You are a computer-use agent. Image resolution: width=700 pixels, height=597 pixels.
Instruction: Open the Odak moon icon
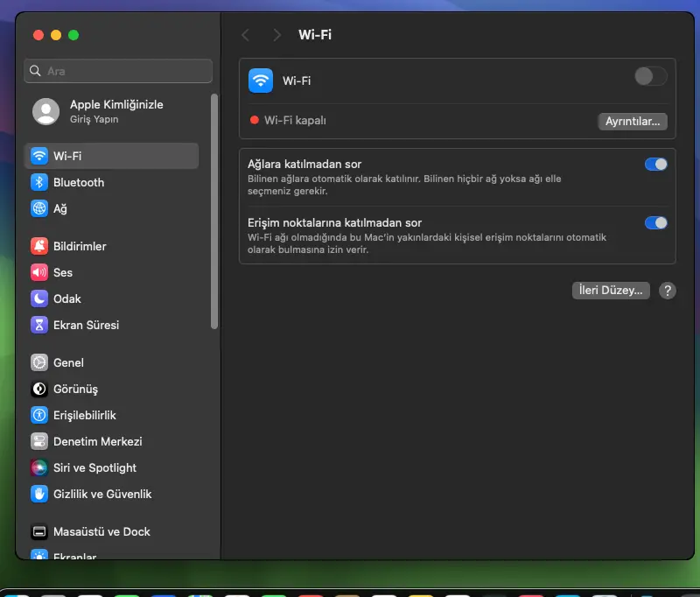[x=39, y=298]
